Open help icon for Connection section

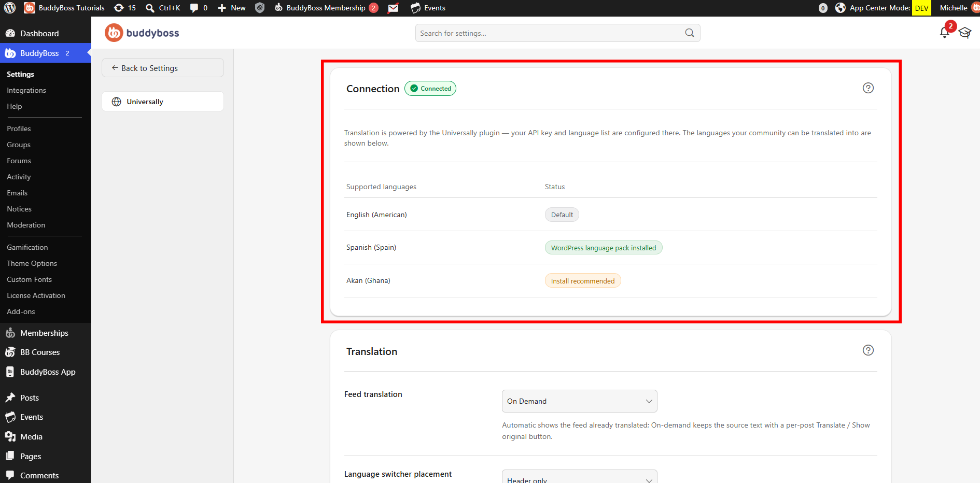click(868, 88)
